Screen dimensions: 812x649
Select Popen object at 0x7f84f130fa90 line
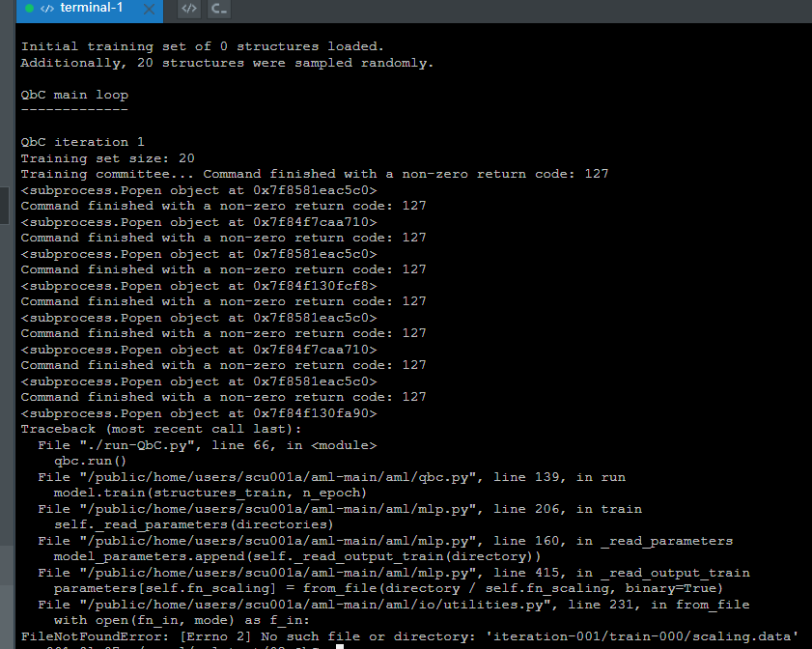(199, 413)
